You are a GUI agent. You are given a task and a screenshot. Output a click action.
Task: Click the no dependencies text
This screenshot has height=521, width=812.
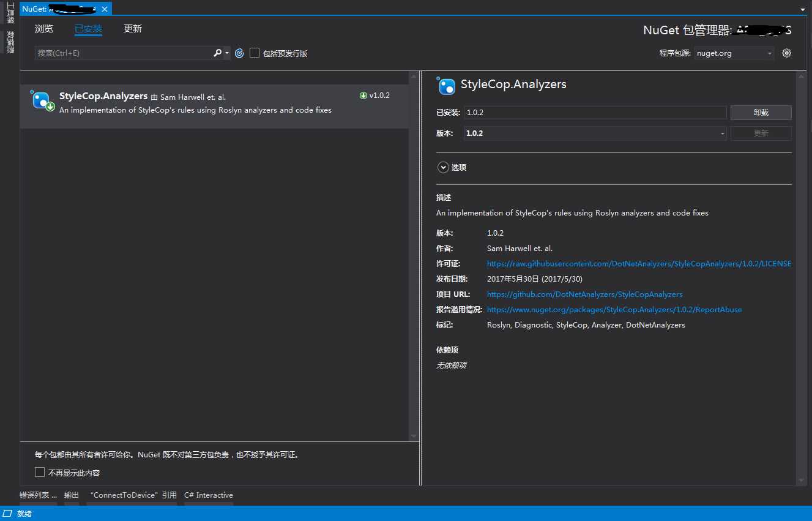pyautogui.click(x=452, y=365)
